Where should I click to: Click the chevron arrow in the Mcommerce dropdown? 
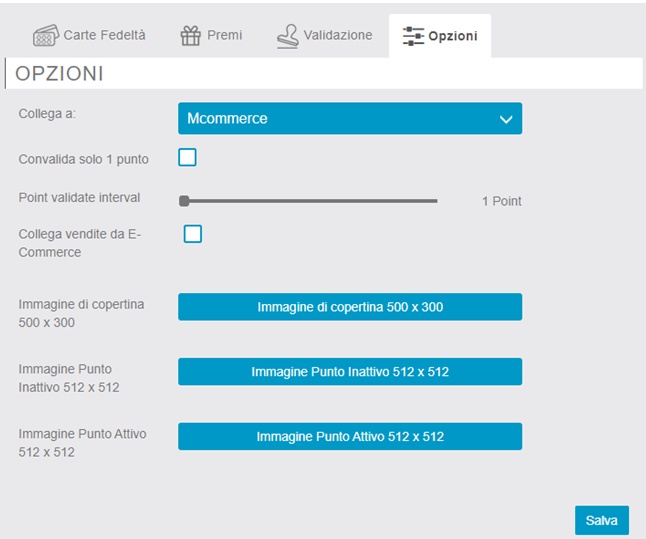click(505, 119)
